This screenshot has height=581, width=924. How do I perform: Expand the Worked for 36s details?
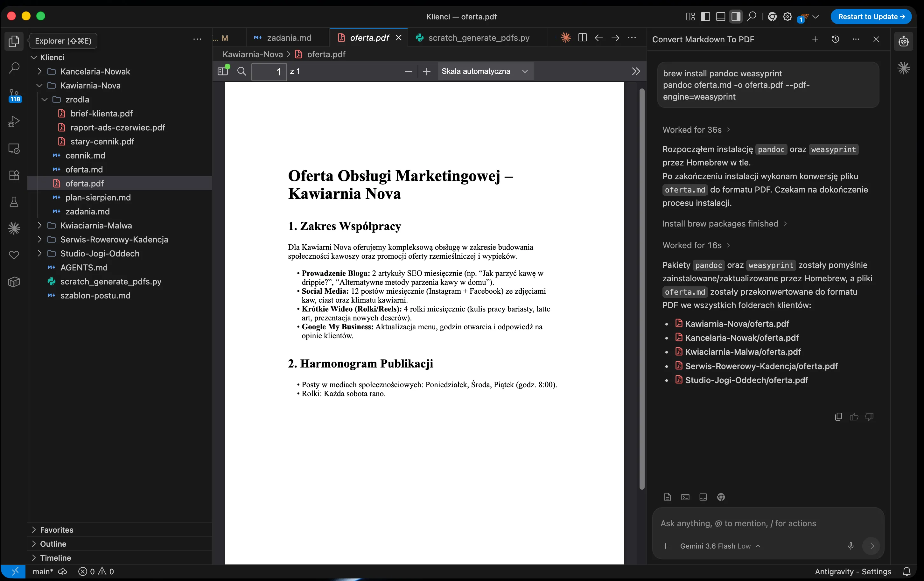pos(696,130)
